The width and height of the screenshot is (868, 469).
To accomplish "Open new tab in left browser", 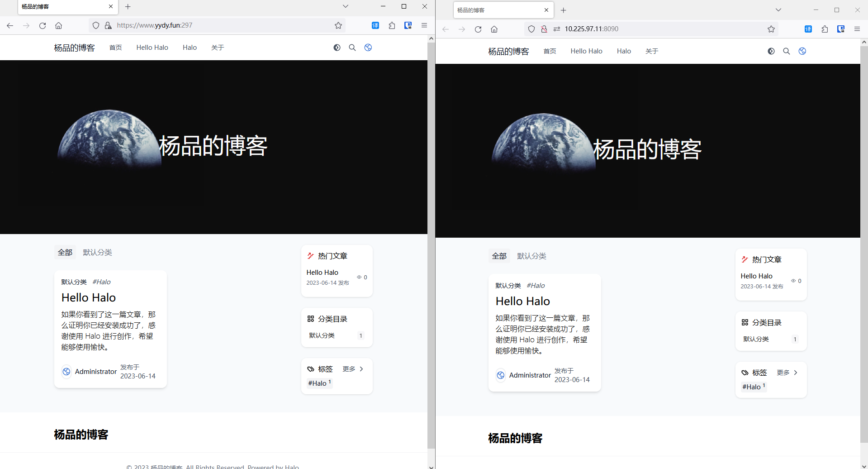I will coord(128,7).
